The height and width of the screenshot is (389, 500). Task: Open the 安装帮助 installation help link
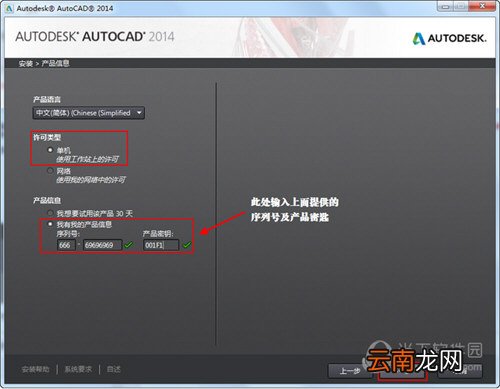[35, 369]
